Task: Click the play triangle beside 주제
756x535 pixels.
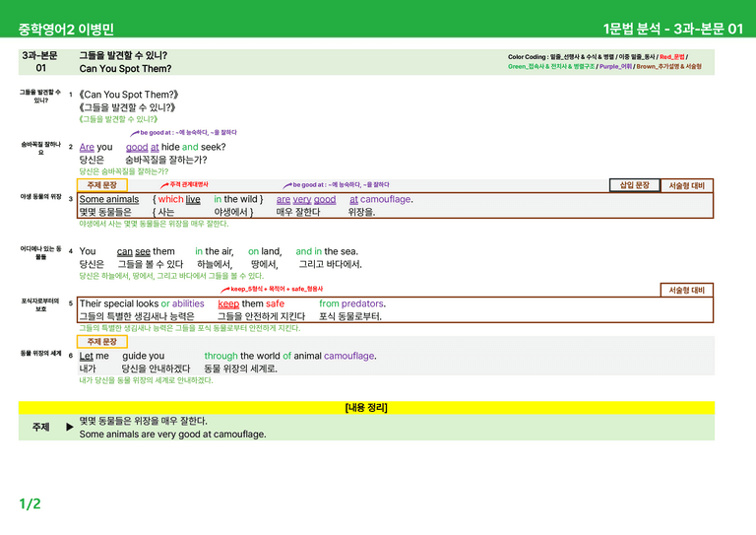Action: pos(70,427)
